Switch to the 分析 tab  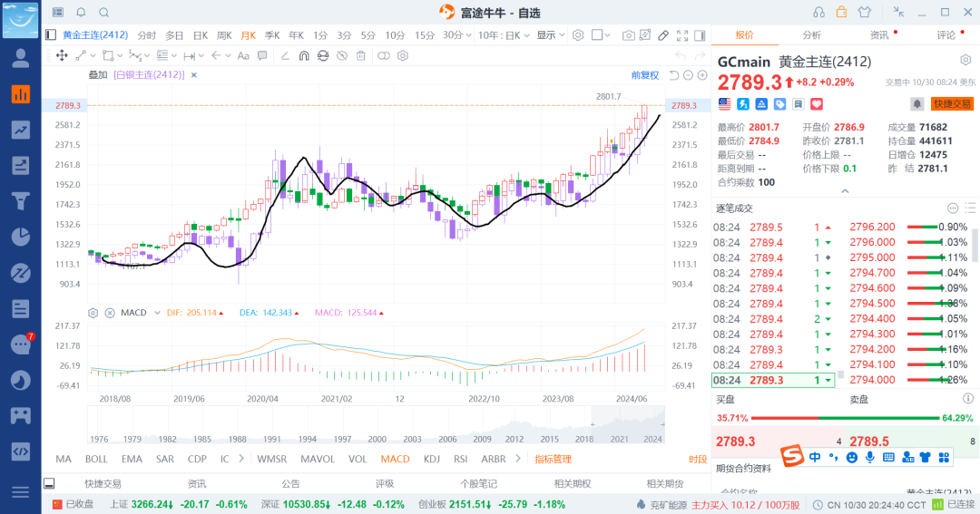click(x=811, y=35)
